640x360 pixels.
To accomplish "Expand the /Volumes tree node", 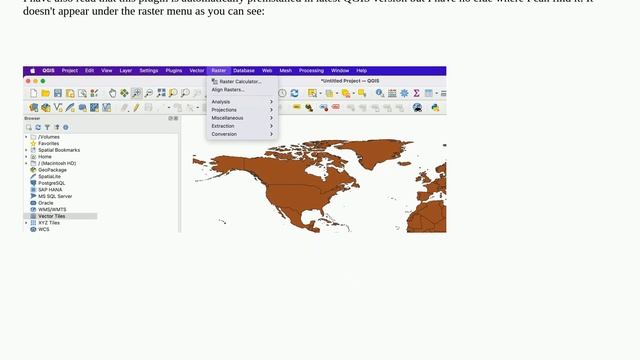I will (x=27, y=137).
